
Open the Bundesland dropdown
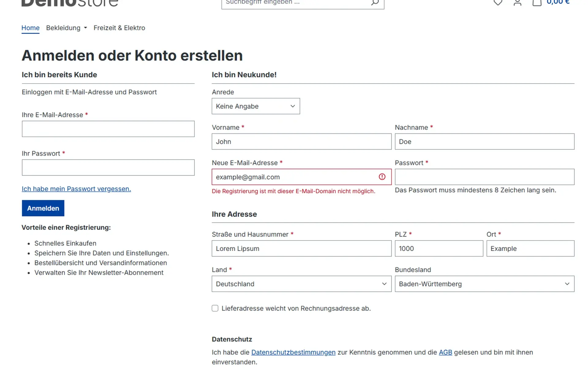click(484, 284)
